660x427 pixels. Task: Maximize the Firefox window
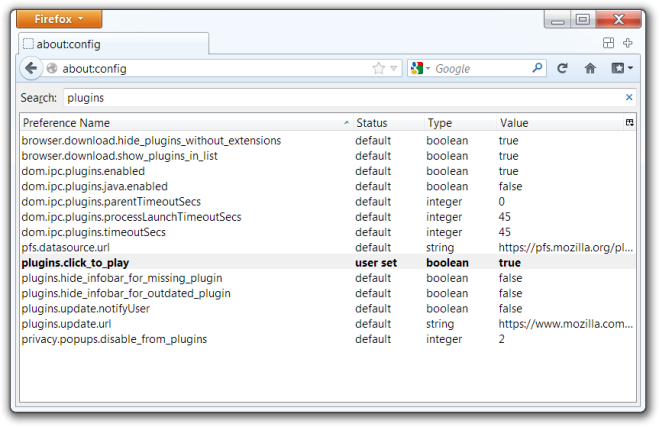583,19
